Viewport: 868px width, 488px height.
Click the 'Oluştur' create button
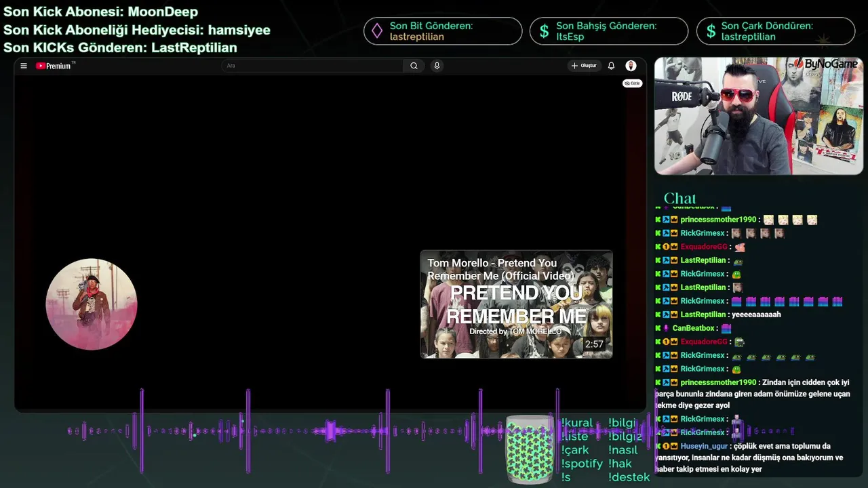point(584,66)
